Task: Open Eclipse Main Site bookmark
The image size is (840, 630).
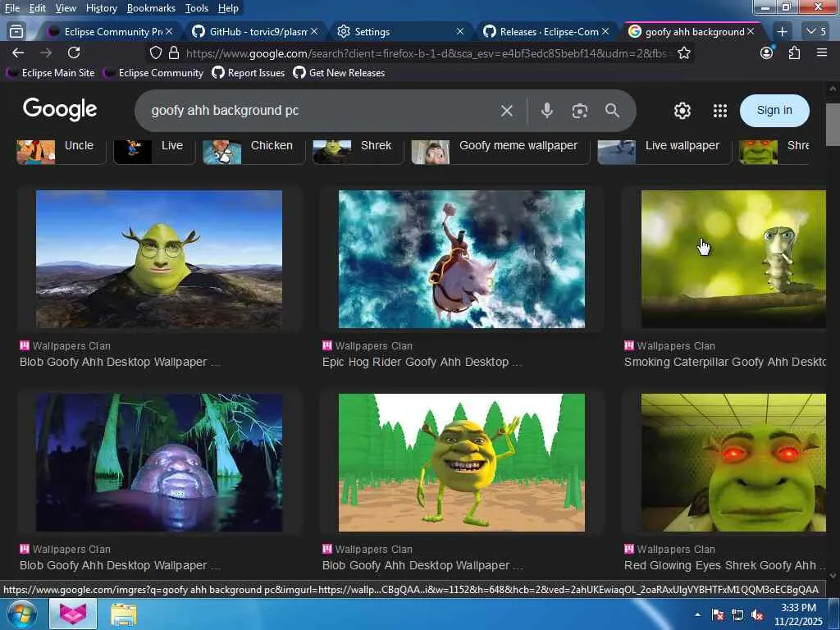Action: [x=51, y=73]
